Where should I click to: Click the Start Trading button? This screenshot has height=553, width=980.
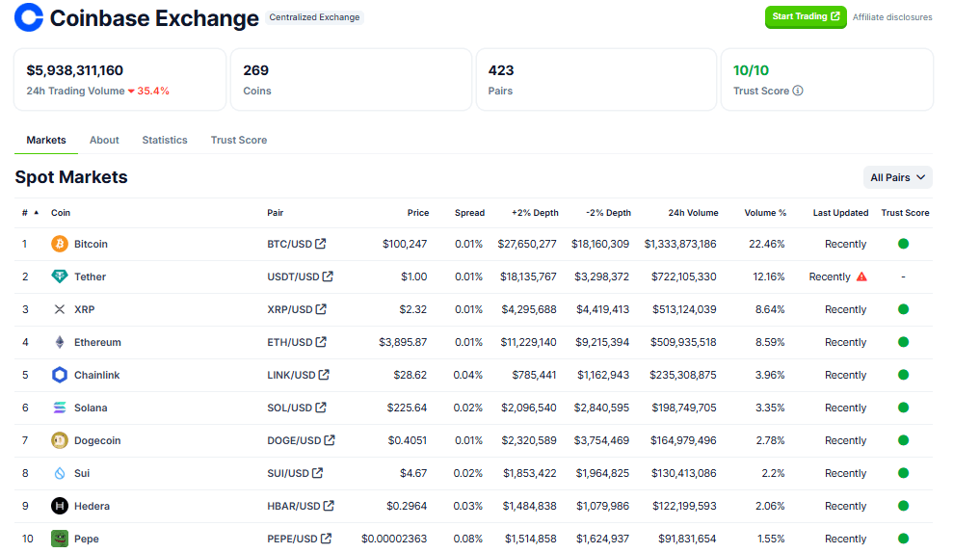pos(806,17)
